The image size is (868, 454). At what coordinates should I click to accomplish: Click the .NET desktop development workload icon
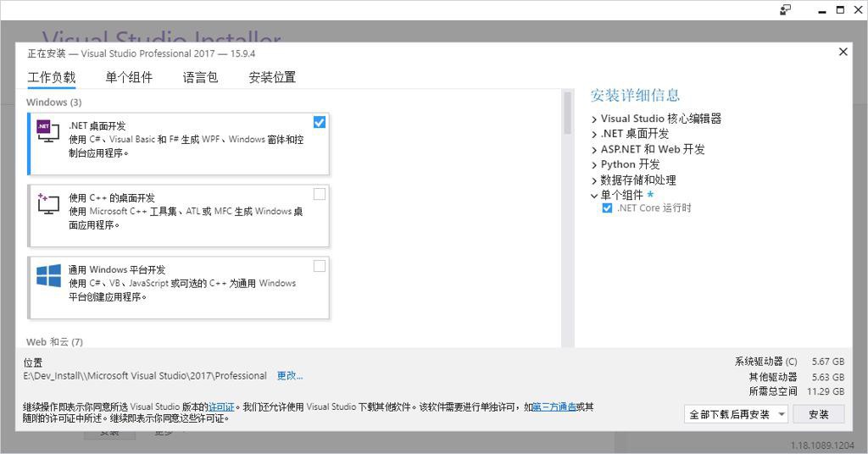click(47, 131)
